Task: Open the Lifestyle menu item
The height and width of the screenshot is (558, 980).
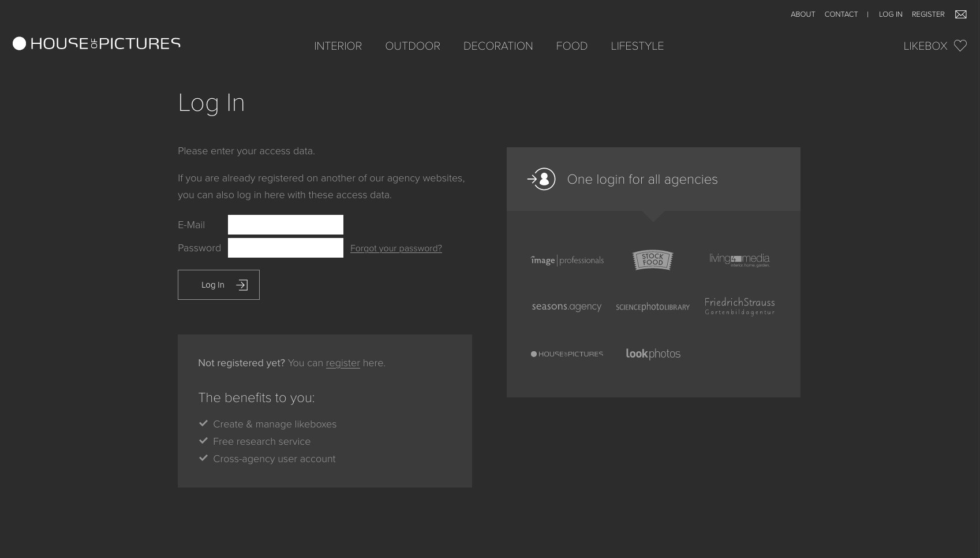Action: [637, 46]
